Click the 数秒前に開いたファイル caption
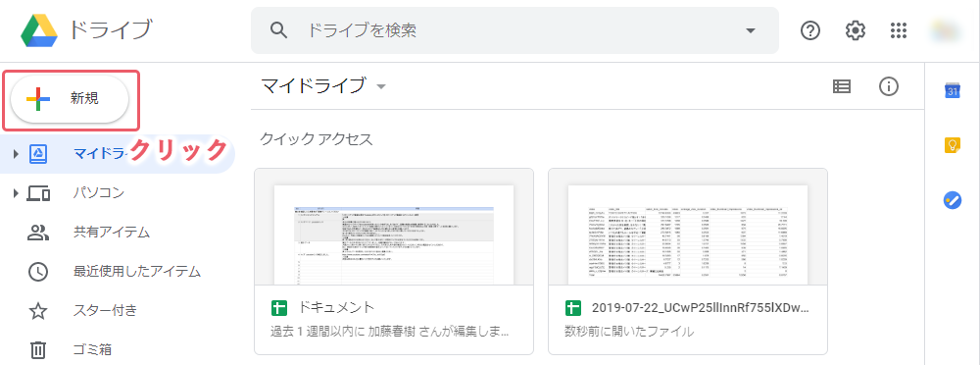 pyautogui.click(x=629, y=331)
